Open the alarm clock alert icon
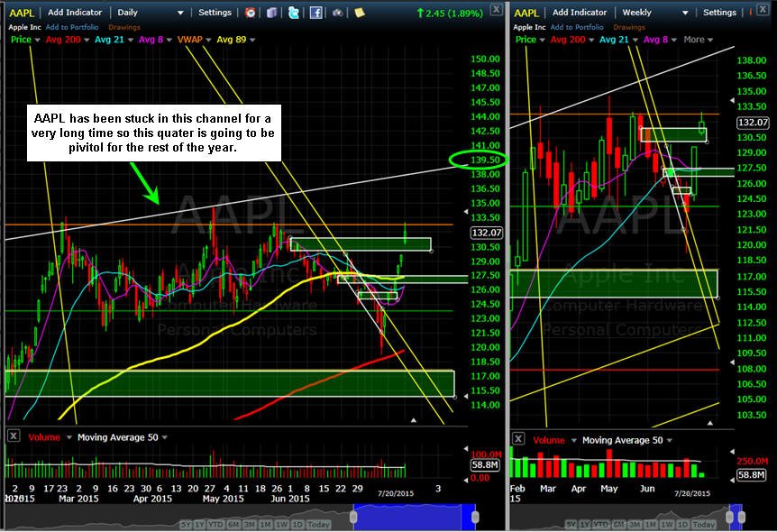777x532 pixels. coord(251,13)
